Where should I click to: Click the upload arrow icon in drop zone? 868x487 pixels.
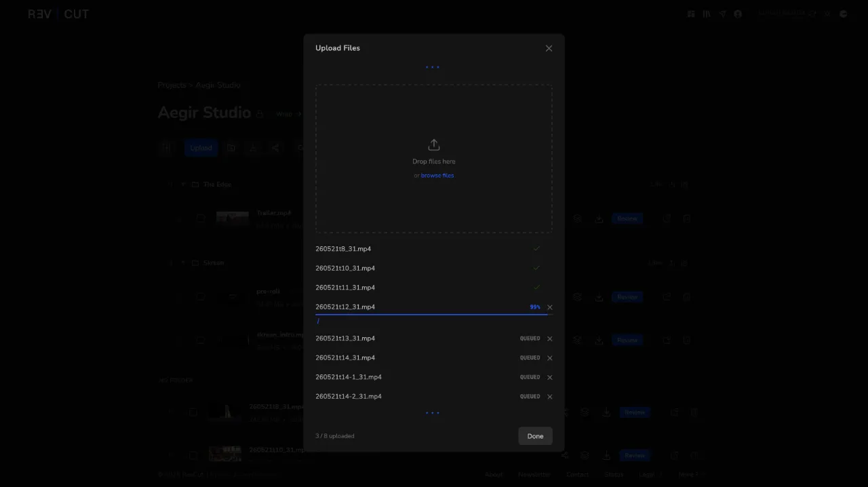point(434,145)
